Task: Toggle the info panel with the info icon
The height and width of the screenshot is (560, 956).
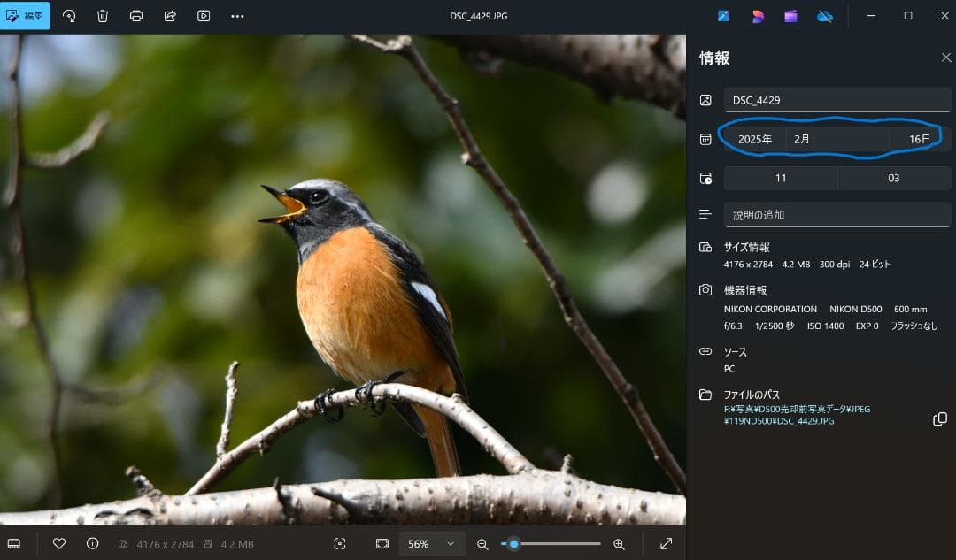Action: tap(92, 543)
